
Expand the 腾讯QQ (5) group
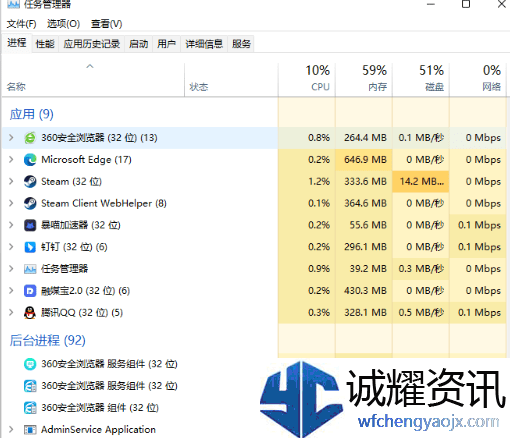(x=11, y=313)
